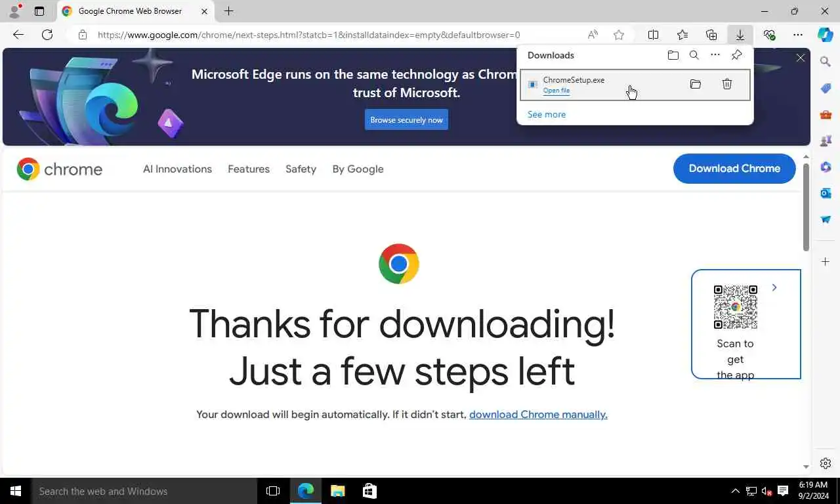The width and height of the screenshot is (840, 504).
Task: Open sidebar Games icon
Action: coord(826,140)
